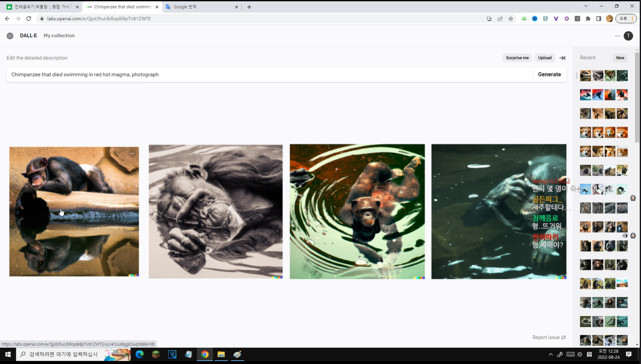The height and width of the screenshot is (364, 641).
Task: Collapse the Recent sidebar with the arrow icon
Action: coord(562,58)
